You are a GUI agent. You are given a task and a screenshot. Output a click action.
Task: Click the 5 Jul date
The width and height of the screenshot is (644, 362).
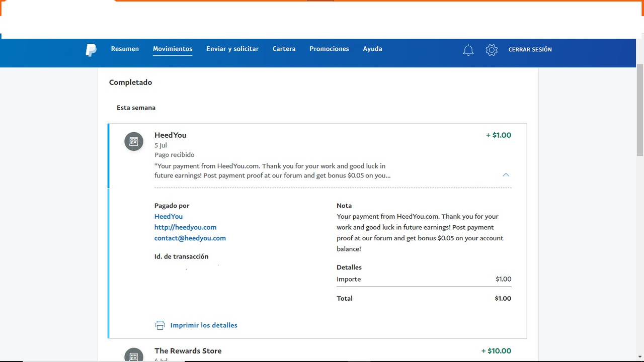pyautogui.click(x=160, y=145)
